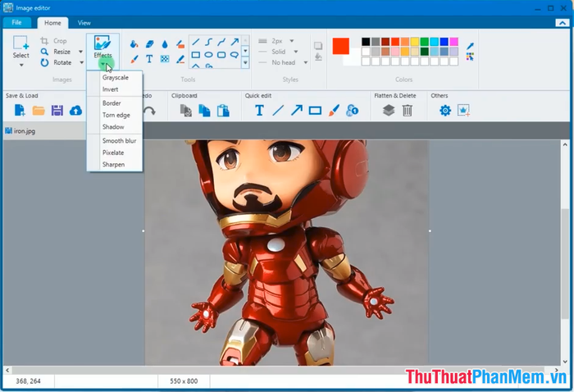Choose the Arrow shape in gallery
574x392 pixels.
pyautogui.click(x=235, y=42)
